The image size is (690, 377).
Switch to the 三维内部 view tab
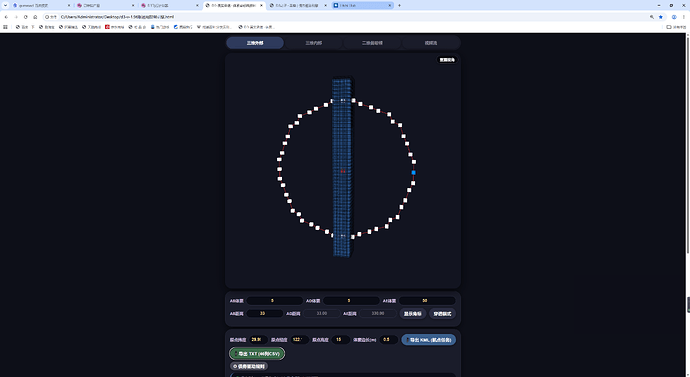[x=313, y=43]
